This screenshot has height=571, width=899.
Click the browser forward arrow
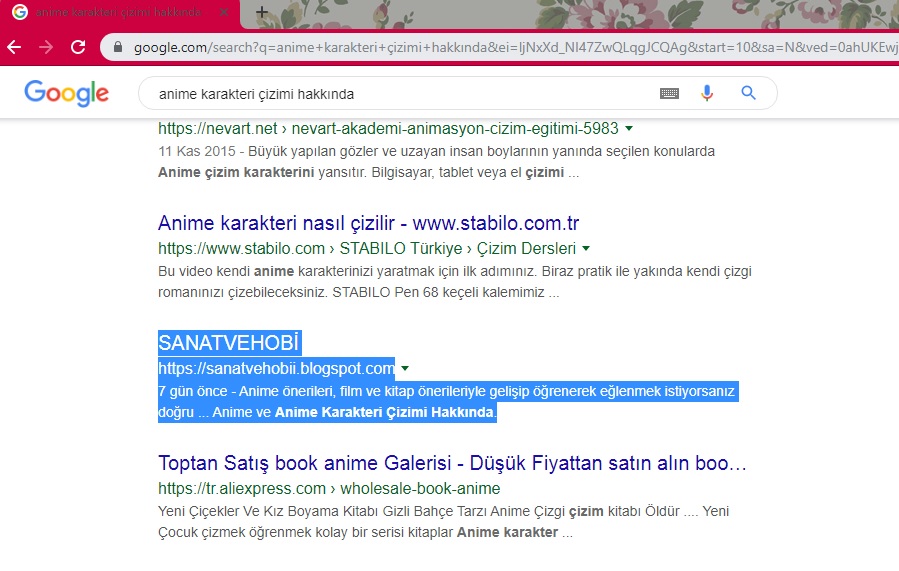coord(46,47)
